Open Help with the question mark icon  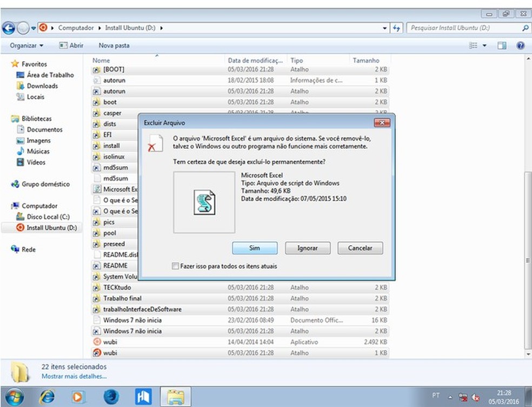coord(521,45)
